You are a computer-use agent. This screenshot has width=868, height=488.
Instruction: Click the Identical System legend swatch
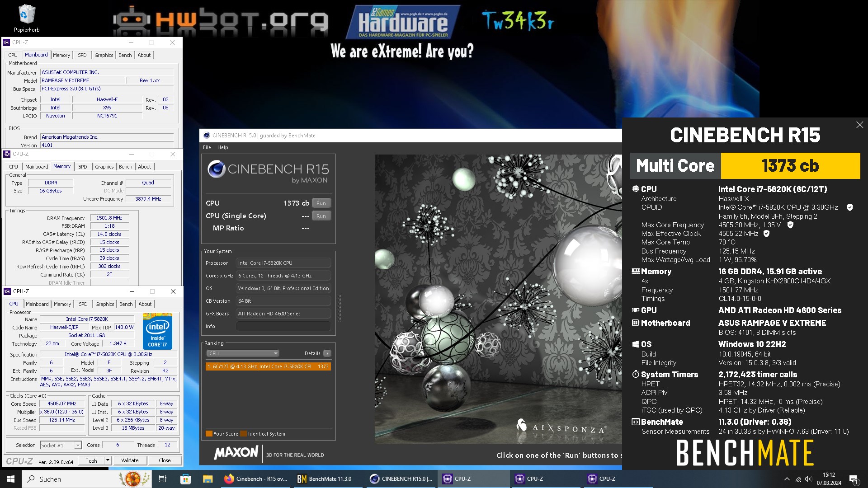[243, 434]
